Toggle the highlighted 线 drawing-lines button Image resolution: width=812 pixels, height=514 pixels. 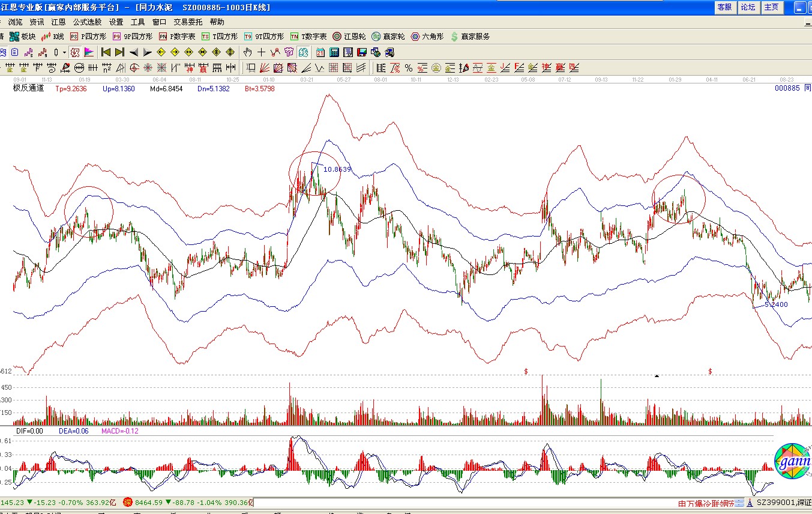click(303, 52)
